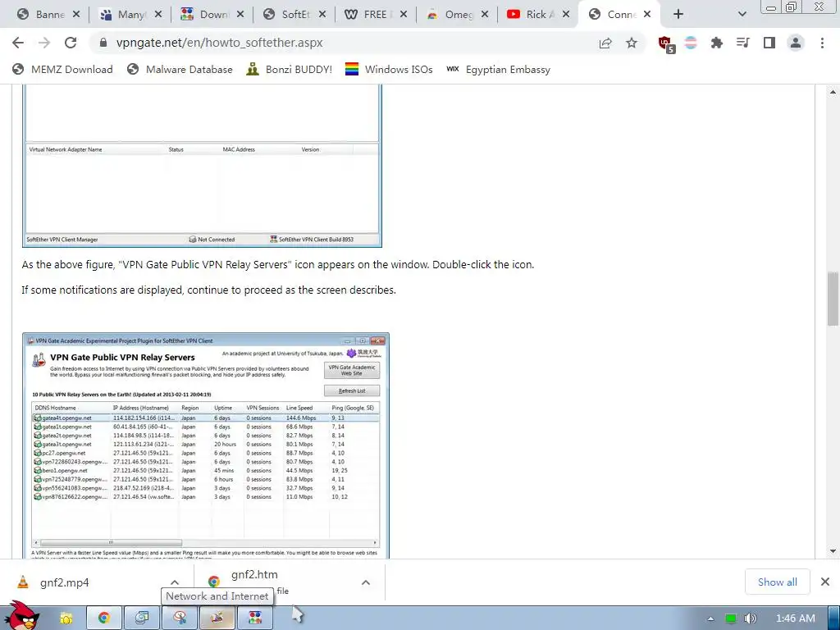Open the media control playlist icon
Image resolution: width=840 pixels, height=630 pixels.
pos(742,43)
